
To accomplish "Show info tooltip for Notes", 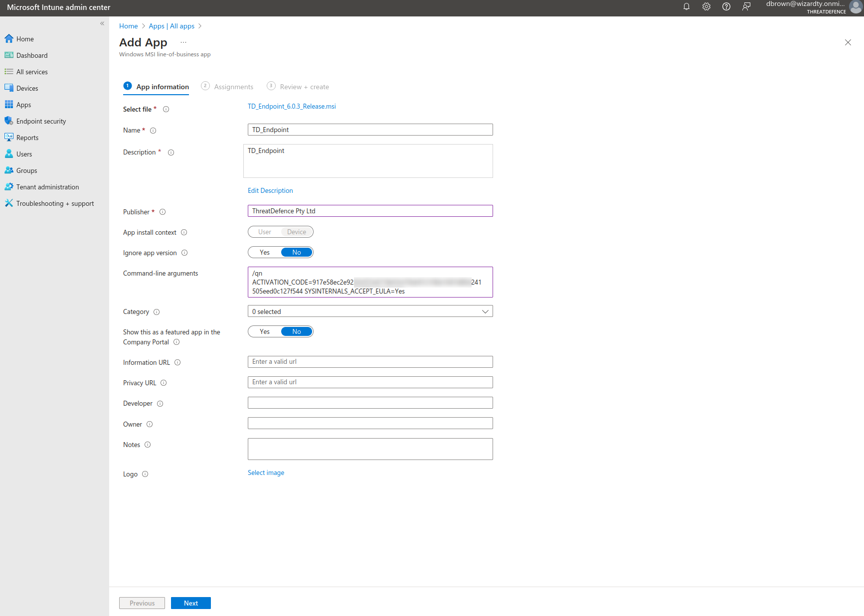I will (148, 445).
